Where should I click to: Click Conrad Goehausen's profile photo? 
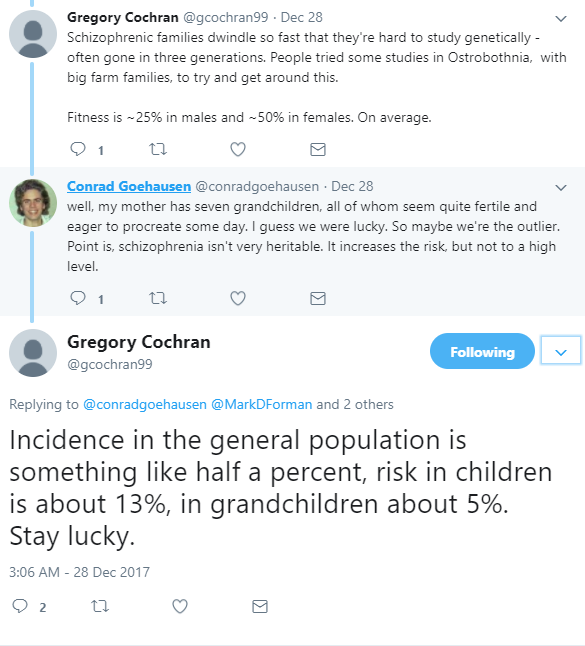coord(33,203)
